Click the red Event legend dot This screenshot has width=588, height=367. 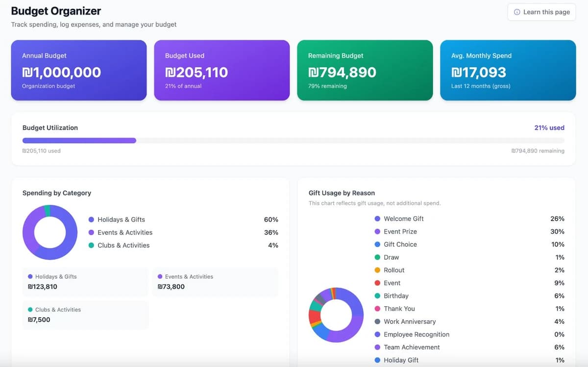pos(377,283)
